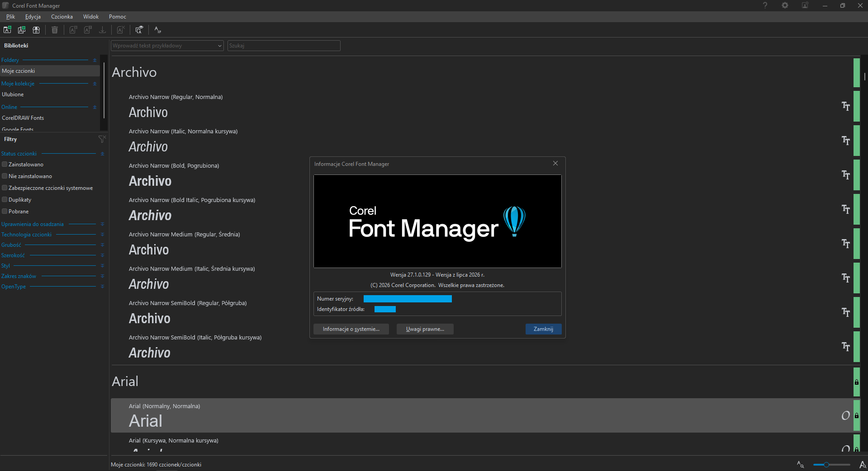Click the account notification icon in title bar

[805, 5]
